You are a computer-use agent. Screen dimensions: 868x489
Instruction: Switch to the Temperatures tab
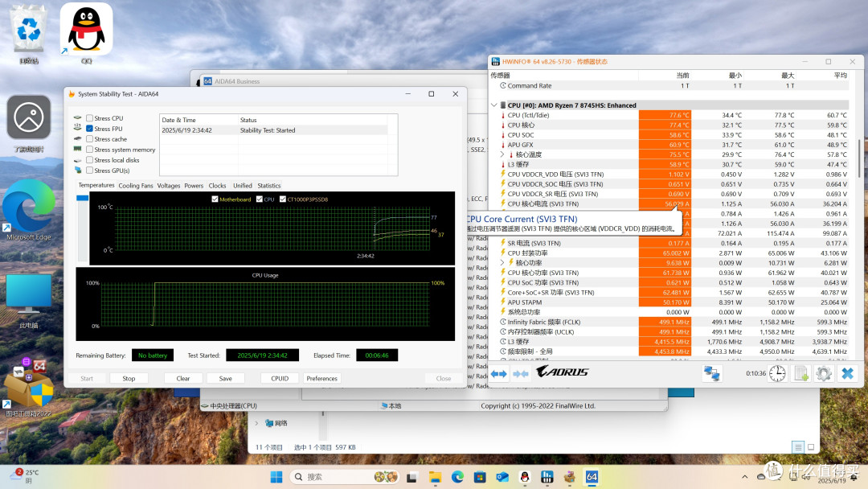pos(96,186)
